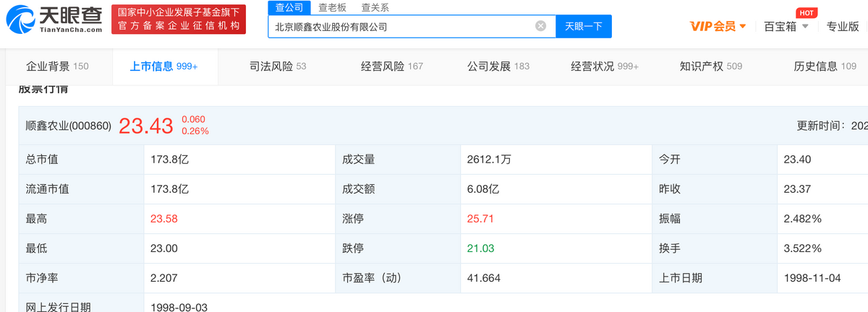
Task: Show the 知识产权 tab
Action: pos(711,66)
